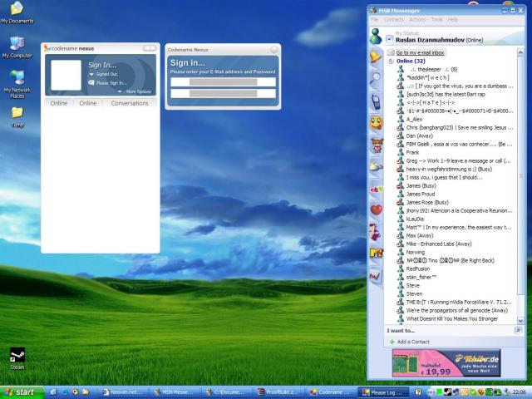Click the help question mark icon in taskbar
This screenshot has height=399, width=532.
click(417, 392)
